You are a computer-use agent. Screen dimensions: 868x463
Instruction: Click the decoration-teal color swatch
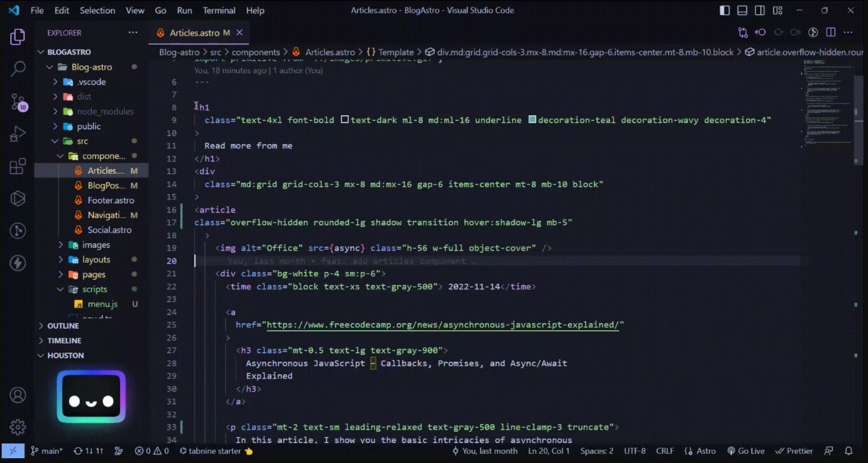tap(532, 120)
